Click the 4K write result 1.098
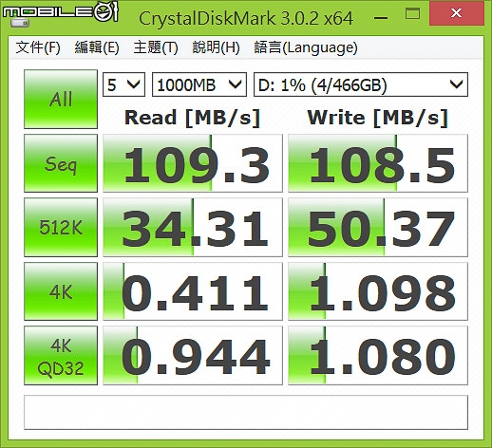492x448 pixels. pyautogui.click(x=378, y=291)
